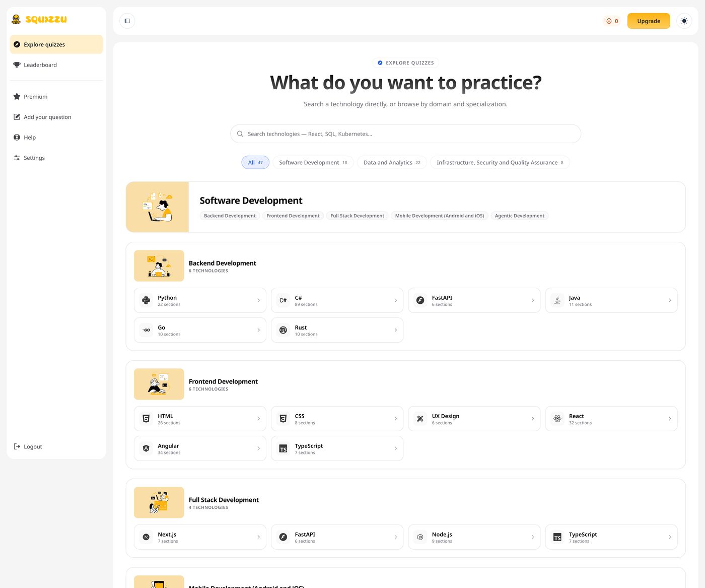Click the FastAPI icon under Backend
This screenshot has height=588, width=705.
click(x=420, y=300)
